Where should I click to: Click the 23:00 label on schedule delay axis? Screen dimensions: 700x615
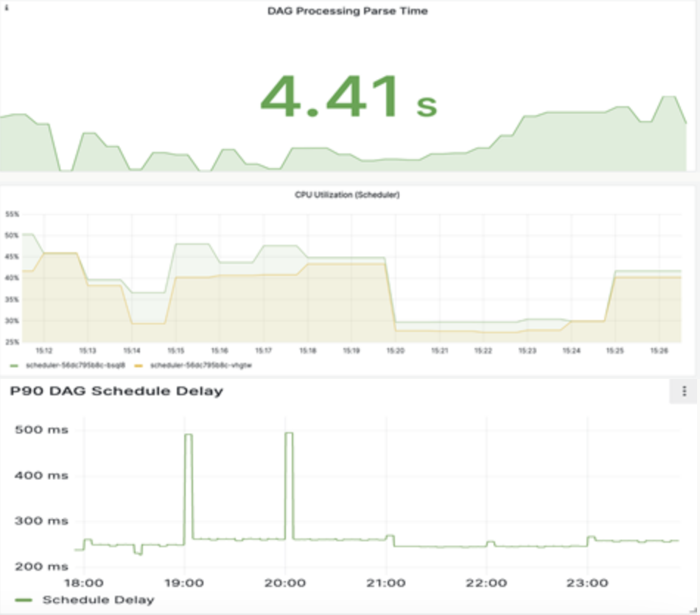(587, 583)
